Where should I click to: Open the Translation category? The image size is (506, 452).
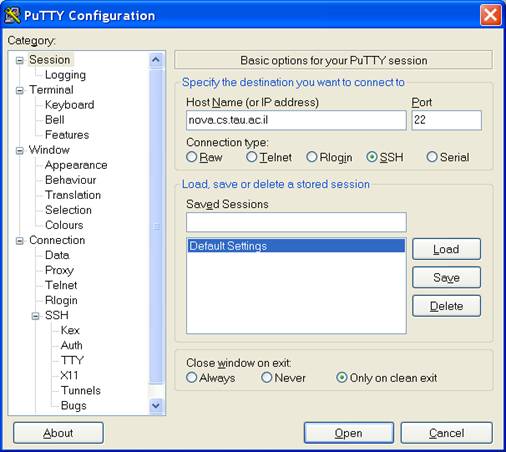pos(73,195)
